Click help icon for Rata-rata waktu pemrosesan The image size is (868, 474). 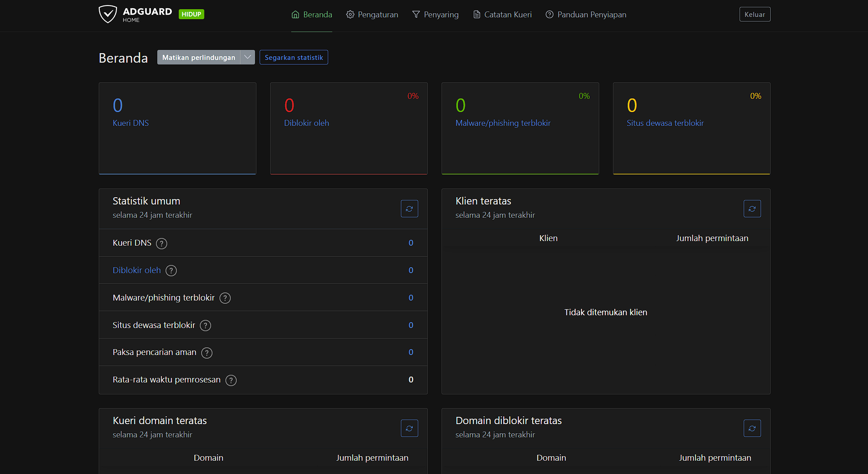coord(231,380)
